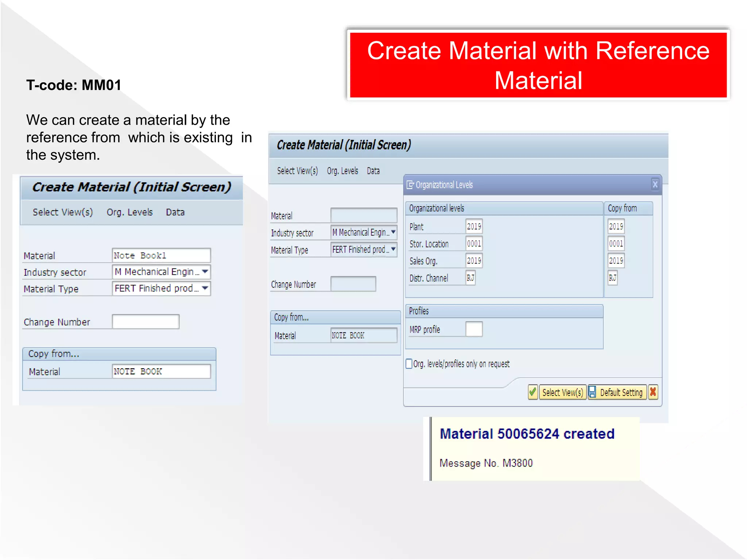Click Data in right screen toolbar
This screenshot has height=560, width=747.
373,171
